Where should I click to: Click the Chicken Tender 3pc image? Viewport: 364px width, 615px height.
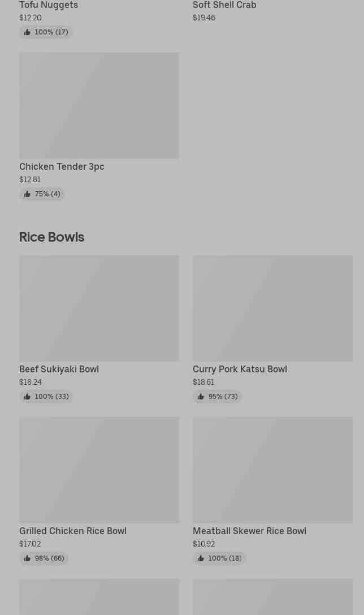coord(99,106)
